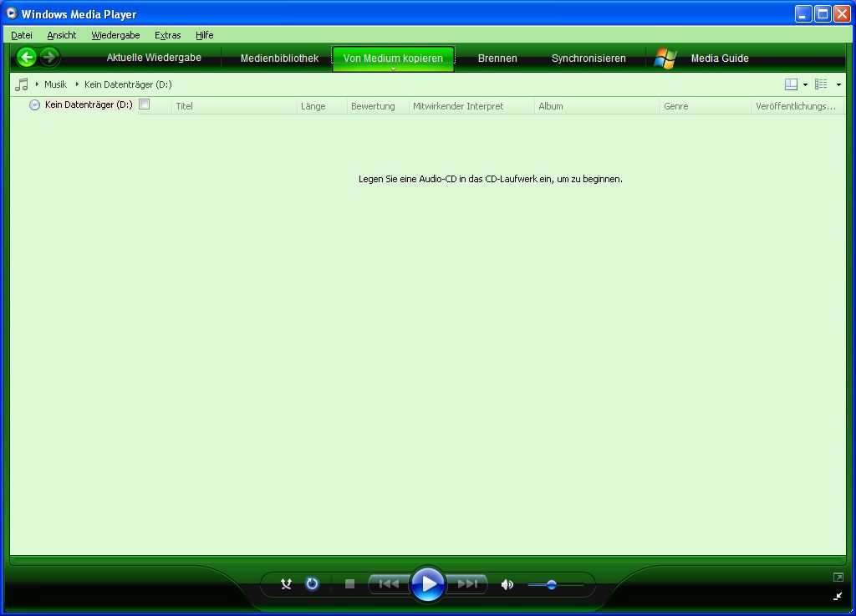Open the view options list icon
Image resolution: width=856 pixels, height=616 pixels.
coord(821,84)
